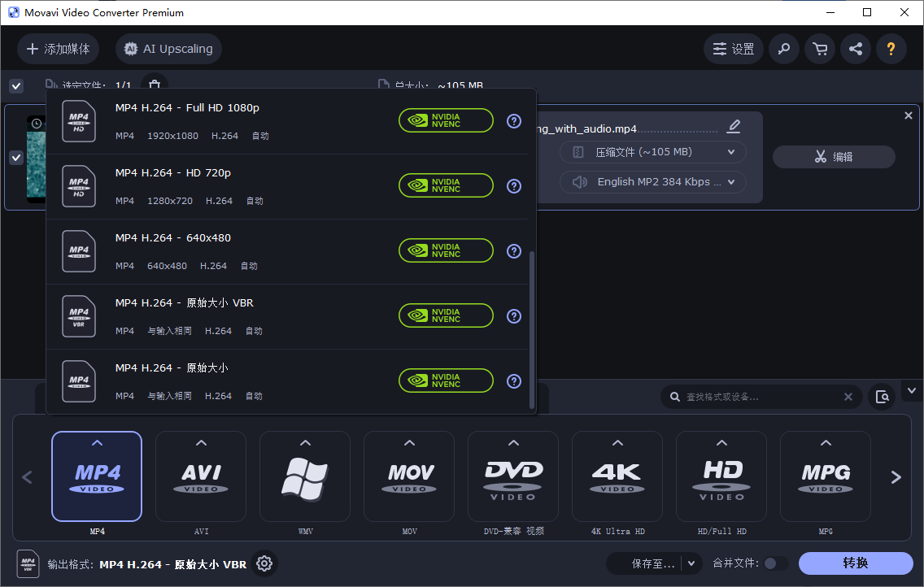The image size is (924, 587).
Task: Click the Convert (转换) button
Action: [856, 563]
